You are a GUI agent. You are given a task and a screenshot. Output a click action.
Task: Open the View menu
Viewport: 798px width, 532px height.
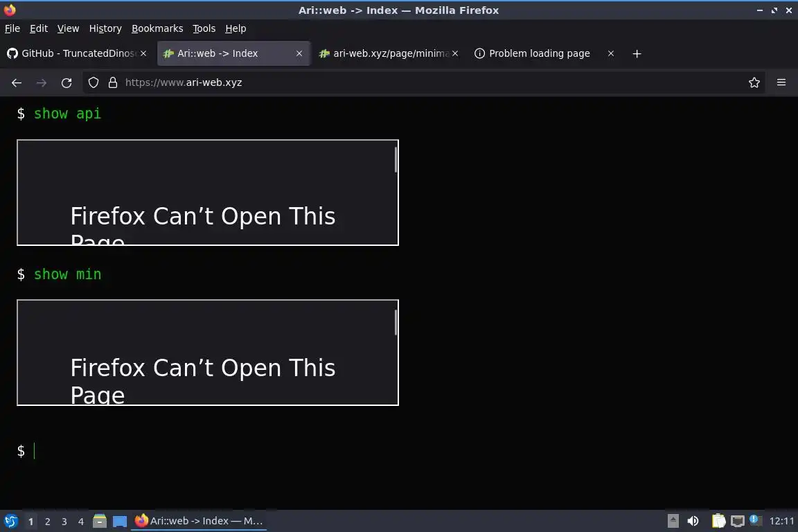pyautogui.click(x=68, y=28)
